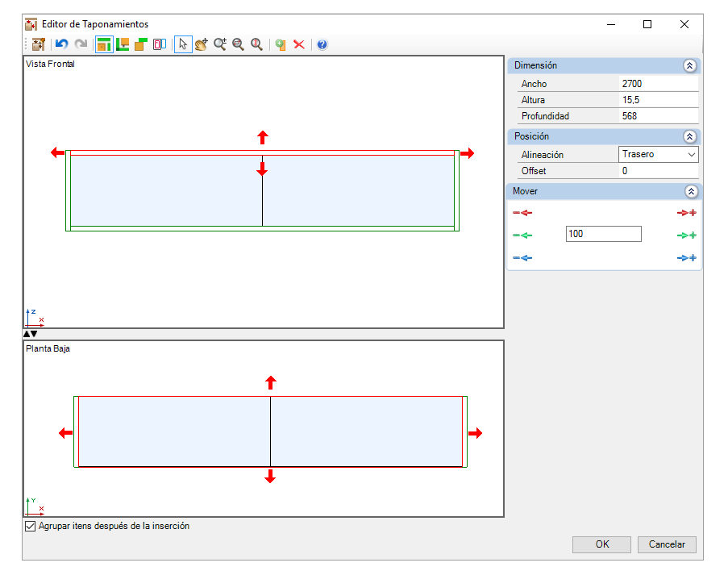Collapse the Posición section

[x=689, y=136]
